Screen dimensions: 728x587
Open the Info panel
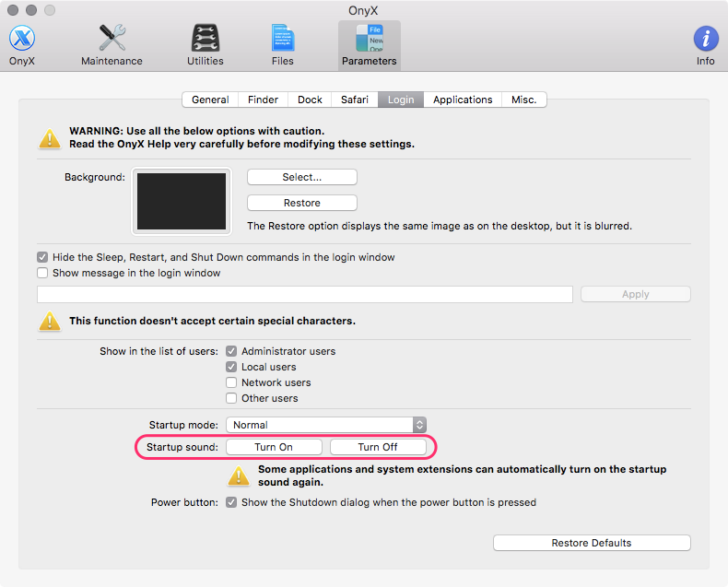point(705,45)
